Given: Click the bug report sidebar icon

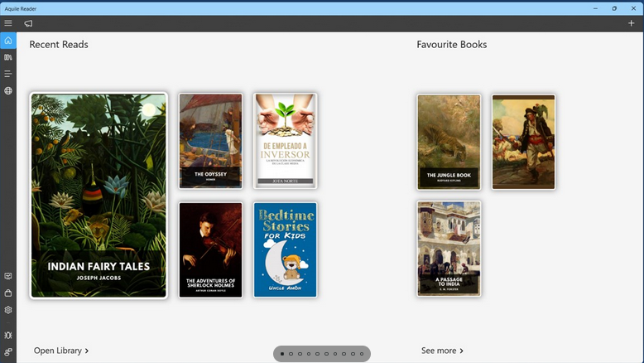Looking at the screenshot, I should click(8, 335).
